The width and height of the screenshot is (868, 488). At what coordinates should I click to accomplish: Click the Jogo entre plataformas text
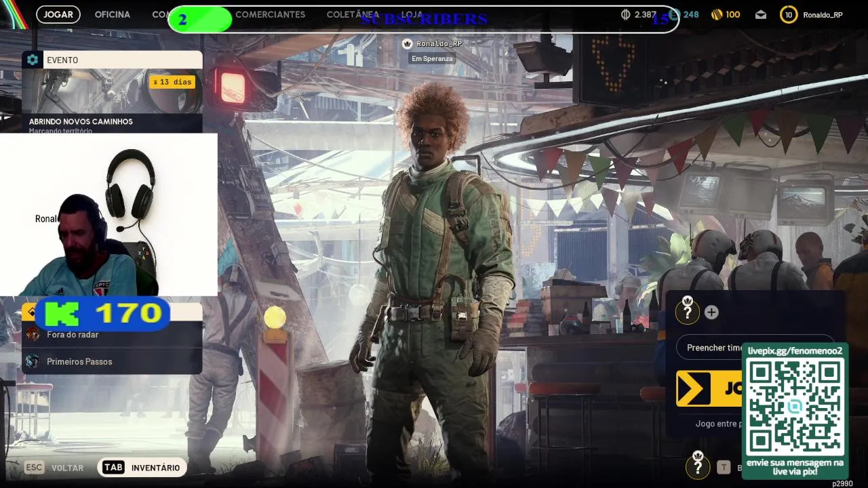pos(719,424)
